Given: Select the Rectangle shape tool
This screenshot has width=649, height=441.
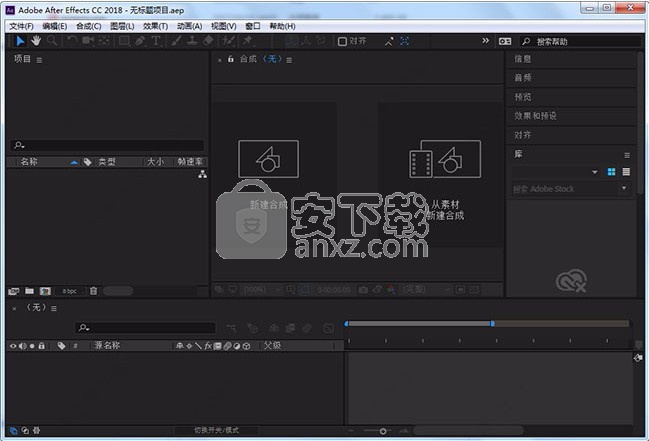Looking at the screenshot, I should pyautogui.click(x=124, y=41).
